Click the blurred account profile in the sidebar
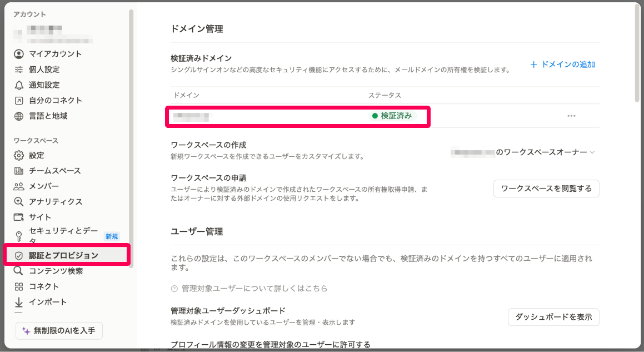The image size is (644, 352). [x=53, y=34]
